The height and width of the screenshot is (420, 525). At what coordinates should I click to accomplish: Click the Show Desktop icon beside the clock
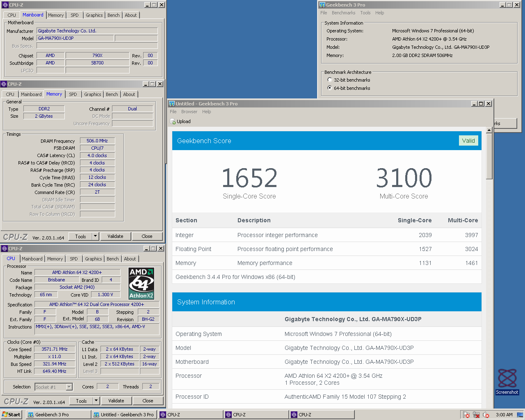(x=520, y=415)
